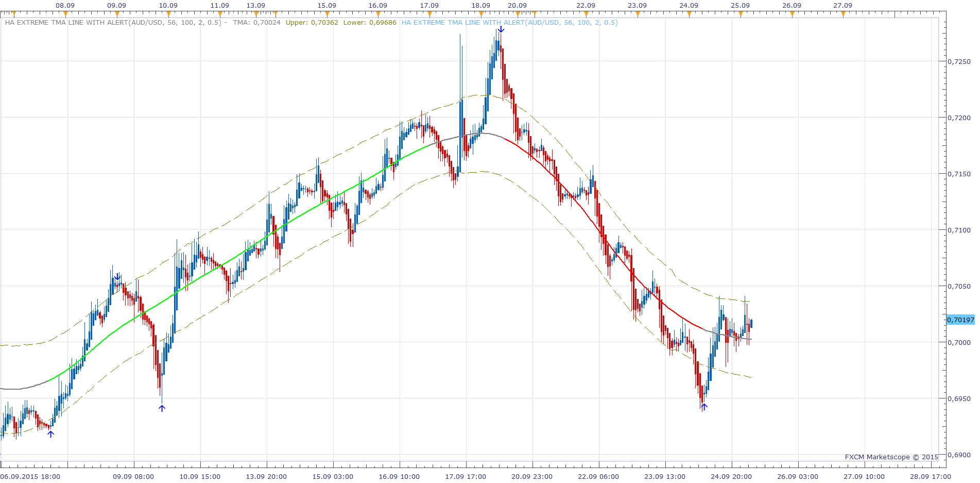Click the 0,7050 price axis label
This screenshot has width=980, height=483.
[959, 287]
